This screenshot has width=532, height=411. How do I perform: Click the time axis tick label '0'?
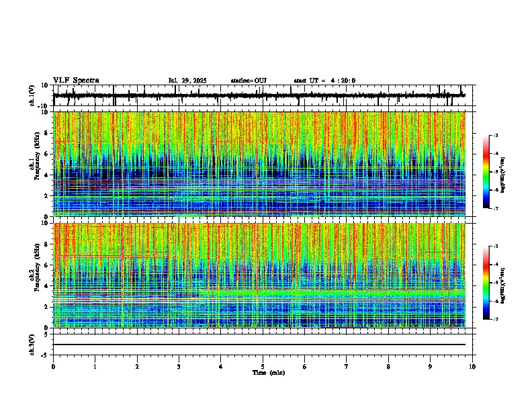pyautogui.click(x=53, y=367)
